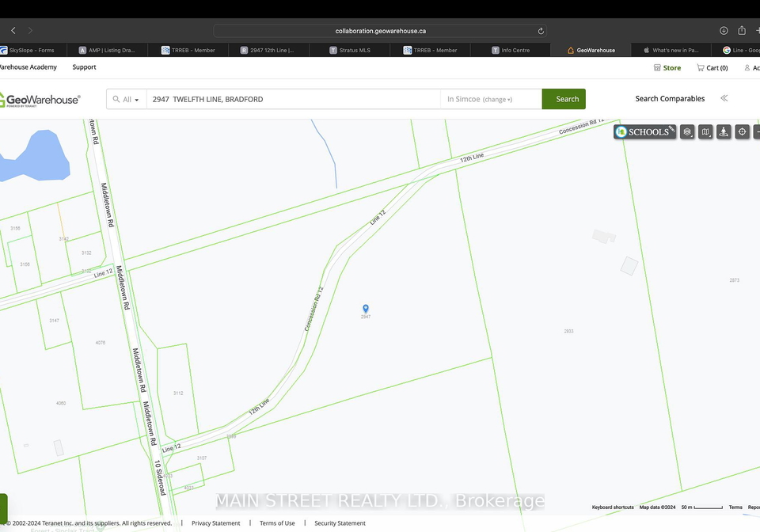The height and width of the screenshot is (532, 760).
Task: Switch to 2947 12th Line tab
Action: click(x=268, y=50)
